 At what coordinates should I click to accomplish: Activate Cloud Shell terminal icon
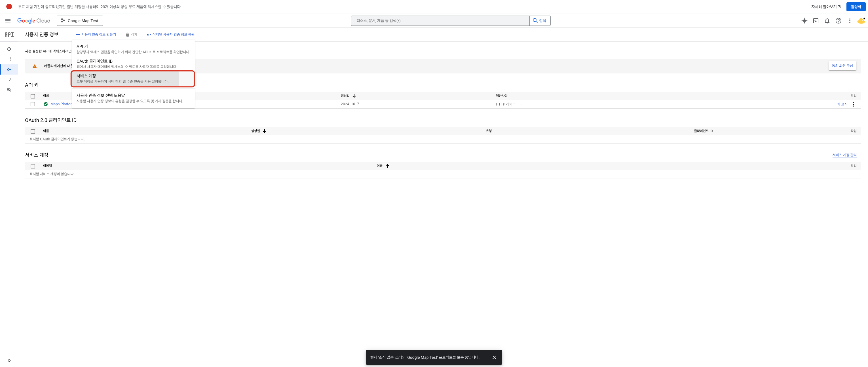816,20
